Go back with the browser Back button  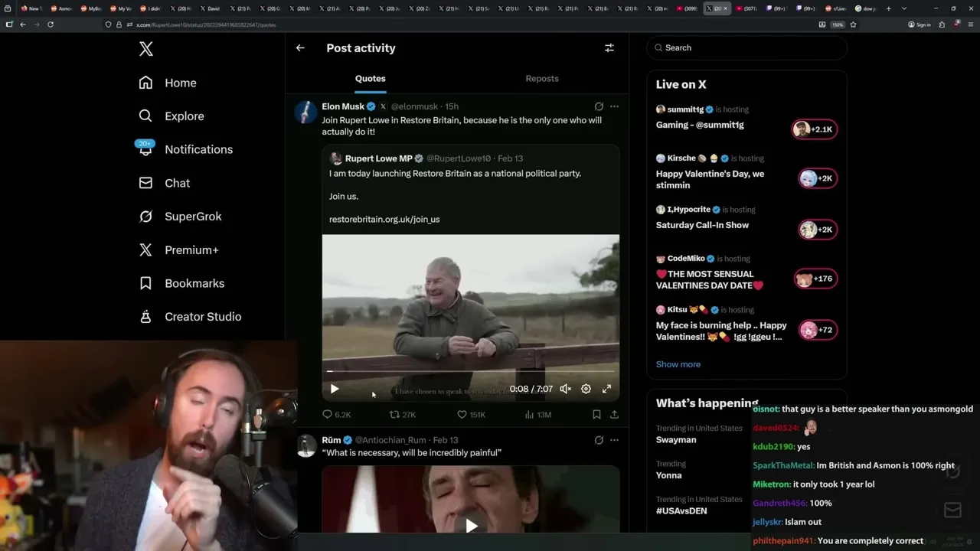tap(23, 24)
